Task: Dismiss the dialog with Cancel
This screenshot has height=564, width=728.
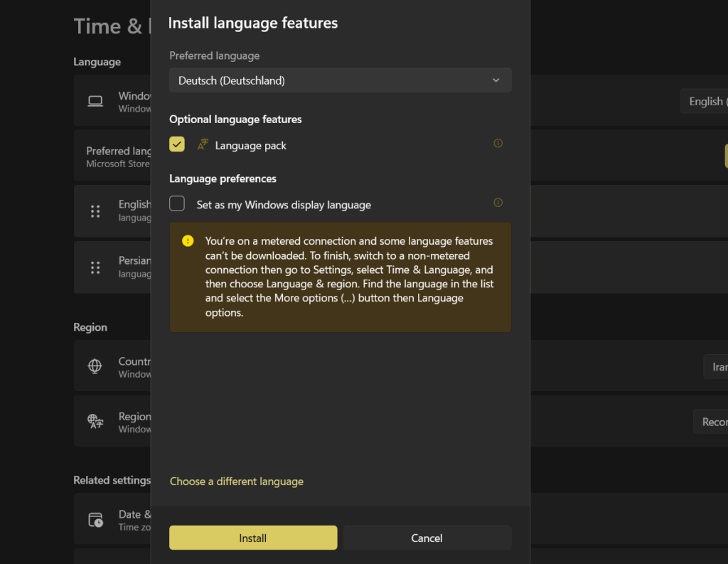Action: point(427,538)
